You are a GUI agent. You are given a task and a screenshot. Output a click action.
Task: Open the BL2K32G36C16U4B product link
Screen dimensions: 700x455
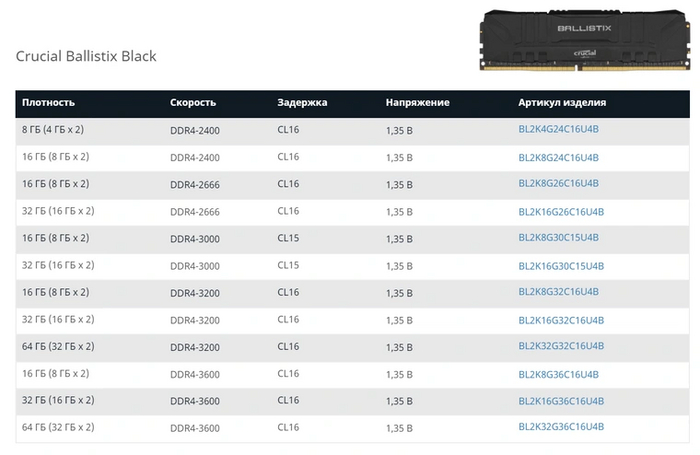[x=561, y=426]
